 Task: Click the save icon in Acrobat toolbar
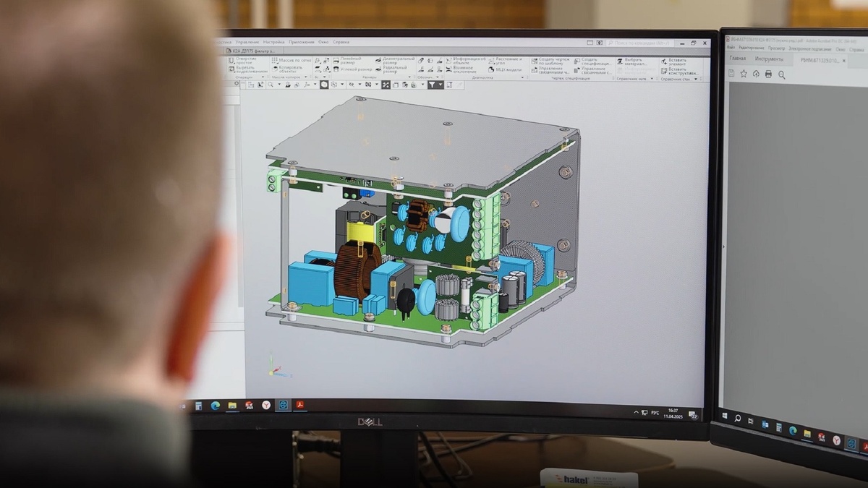click(731, 74)
